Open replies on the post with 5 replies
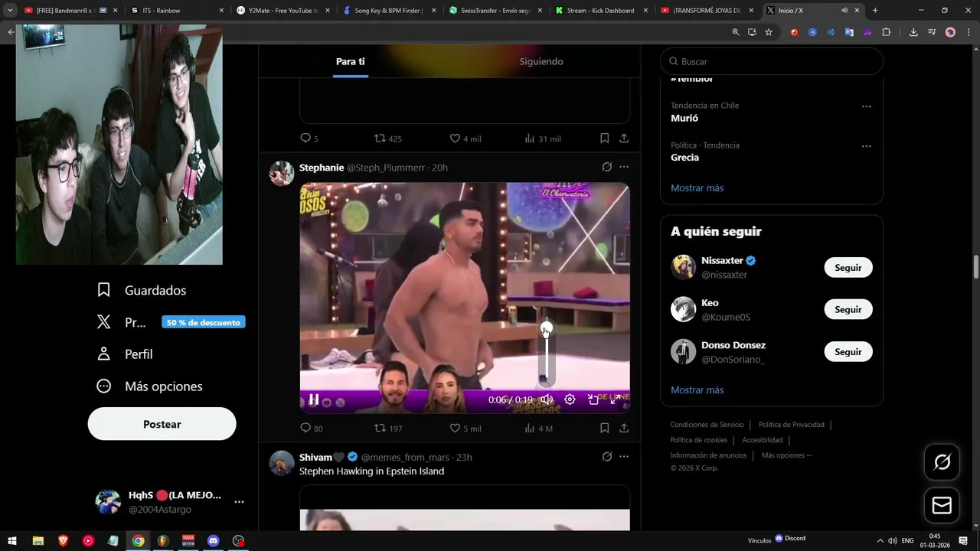Screen dimensions: 980x551 309,139
